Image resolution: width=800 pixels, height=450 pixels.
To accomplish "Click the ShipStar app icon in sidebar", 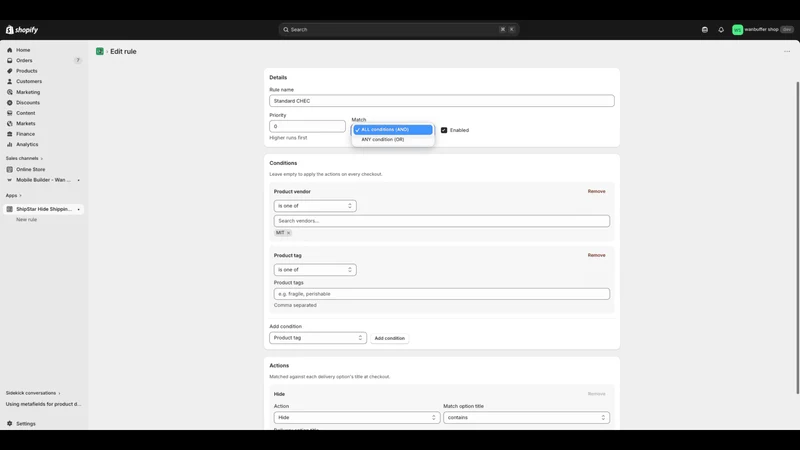I will 9,209.
